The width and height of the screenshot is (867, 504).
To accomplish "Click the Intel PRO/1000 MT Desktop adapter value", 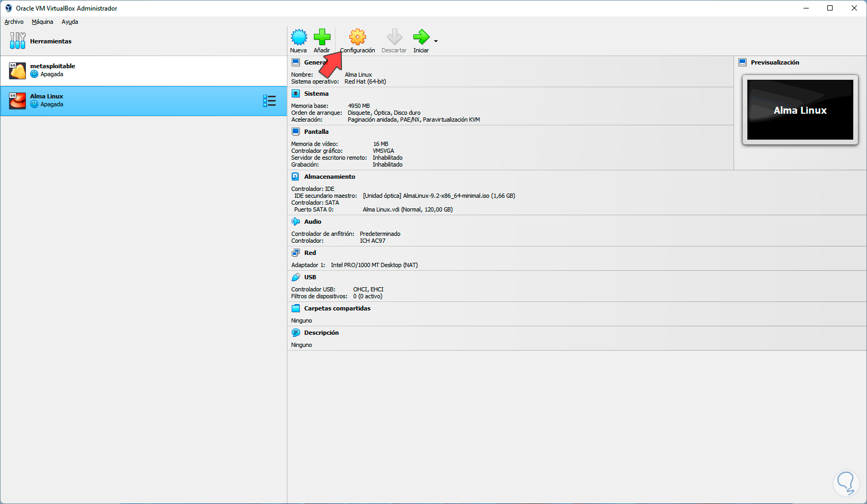I will [x=374, y=265].
